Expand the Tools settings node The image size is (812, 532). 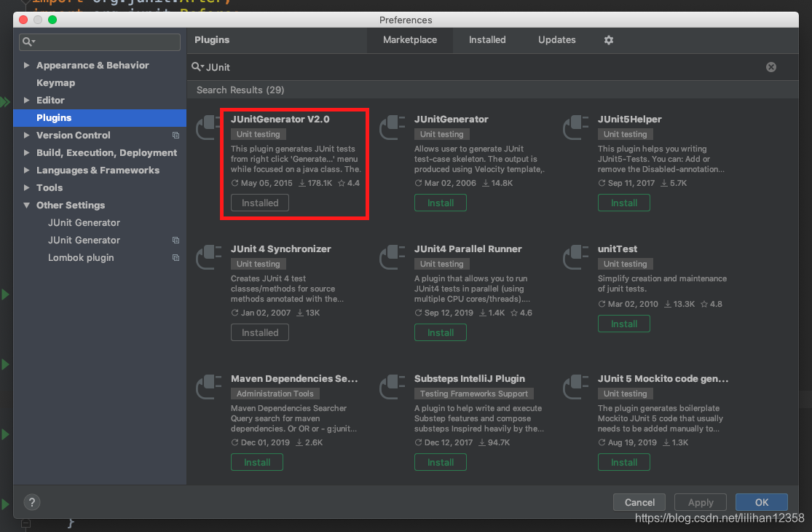[x=26, y=187]
